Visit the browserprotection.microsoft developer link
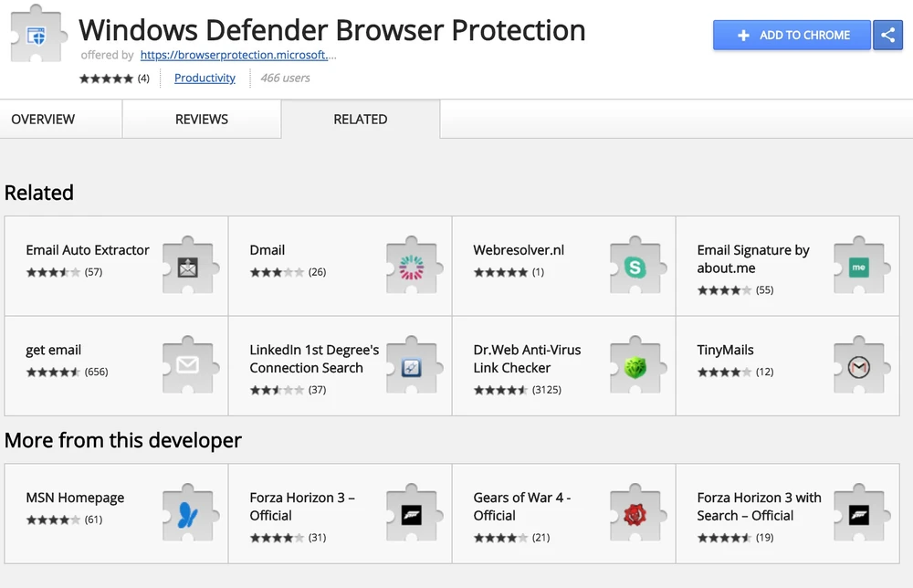The image size is (913, 588). [x=237, y=55]
